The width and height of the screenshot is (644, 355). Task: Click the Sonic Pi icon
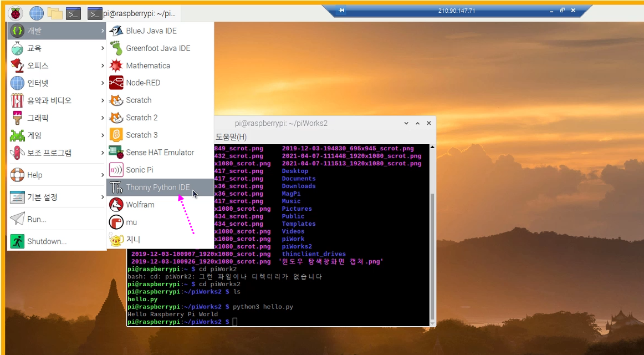[x=116, y=170]
